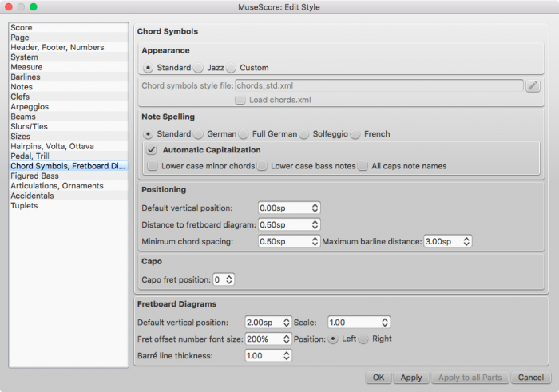
Task: Check Lower case bass notes option
Action: tap(262, 166)
